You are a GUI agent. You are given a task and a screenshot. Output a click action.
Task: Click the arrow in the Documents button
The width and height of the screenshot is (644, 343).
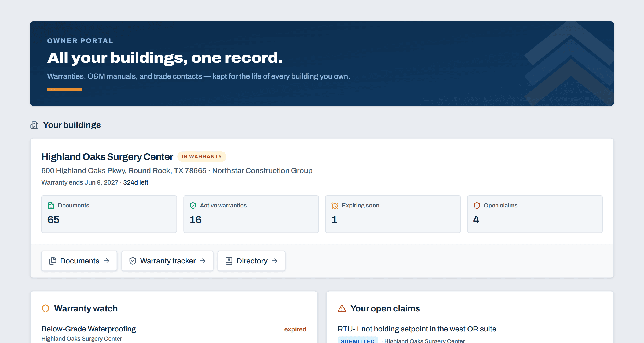click(x=107, y=261)
